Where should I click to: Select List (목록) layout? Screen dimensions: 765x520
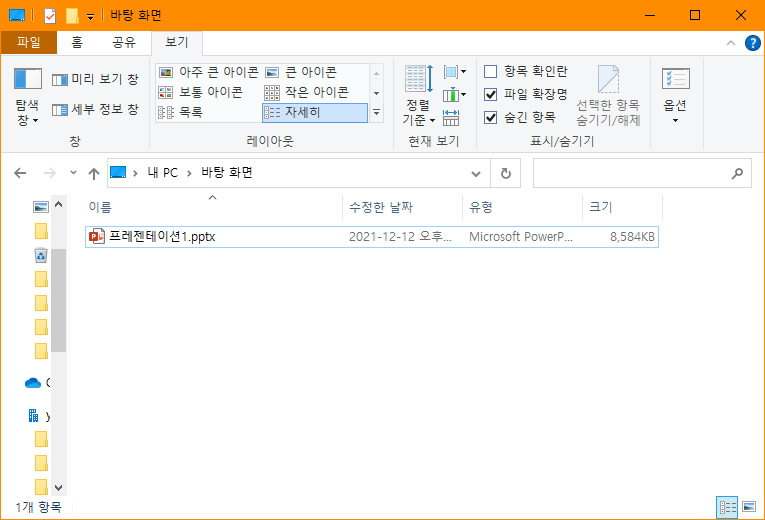click(181, 112)
